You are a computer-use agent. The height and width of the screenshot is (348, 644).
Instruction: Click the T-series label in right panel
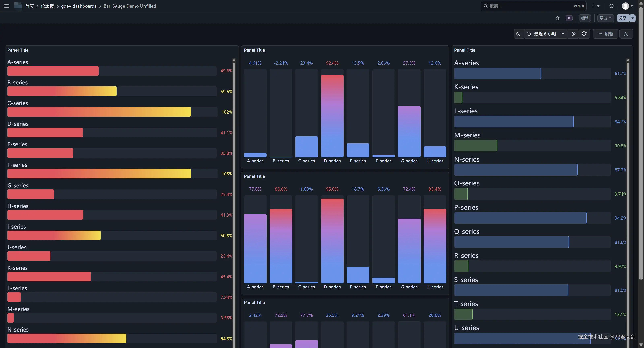pos(466,304)
